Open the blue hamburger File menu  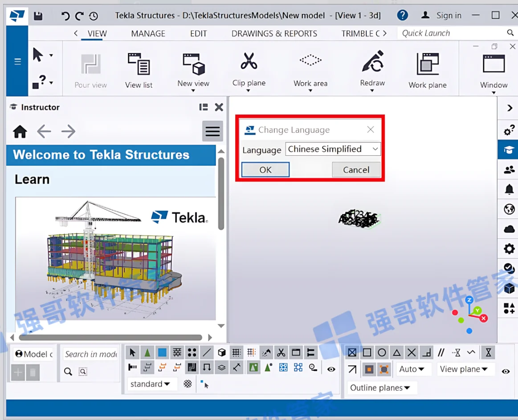(17, 61)
